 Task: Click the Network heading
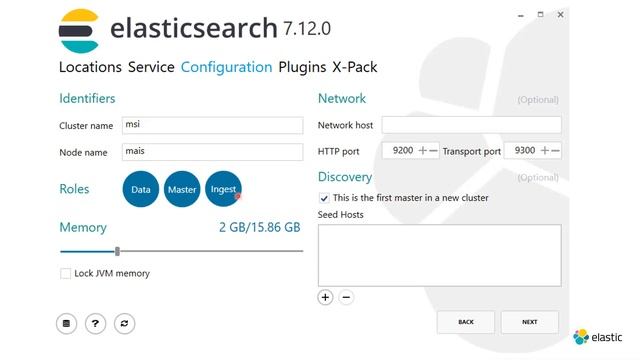tap(342, 98)
